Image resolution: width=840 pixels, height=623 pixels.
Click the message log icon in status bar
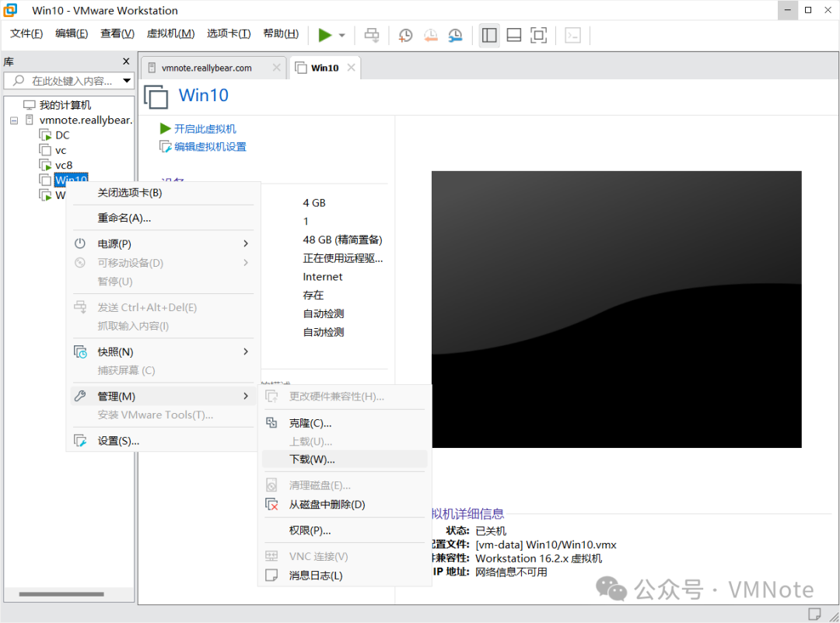[814, 614]
